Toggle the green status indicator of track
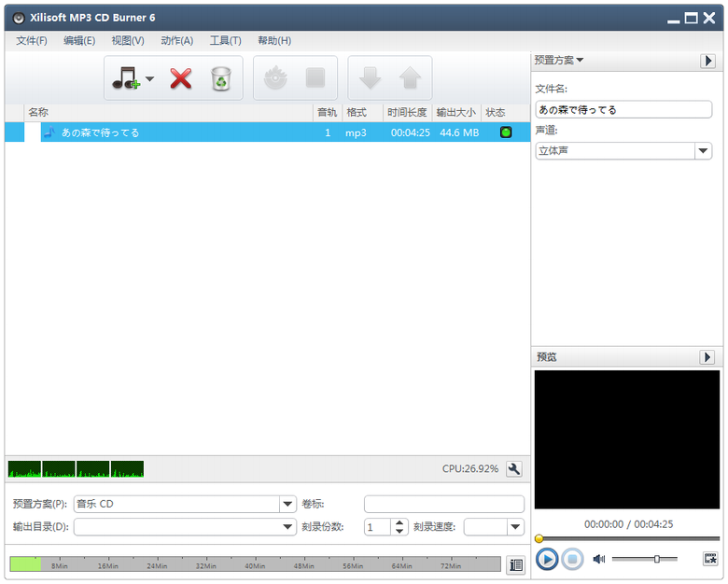Screen dimensions: 728x584 506,132
